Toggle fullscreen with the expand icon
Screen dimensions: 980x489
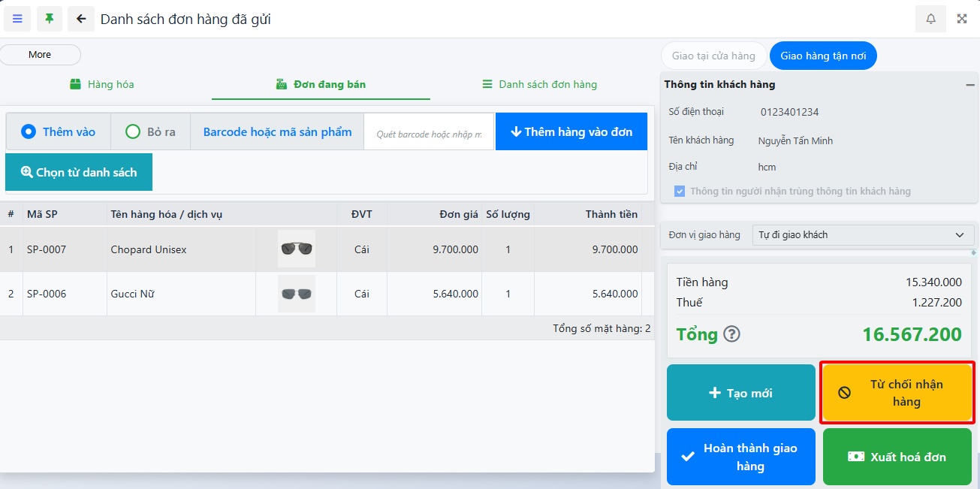[962, 19]
